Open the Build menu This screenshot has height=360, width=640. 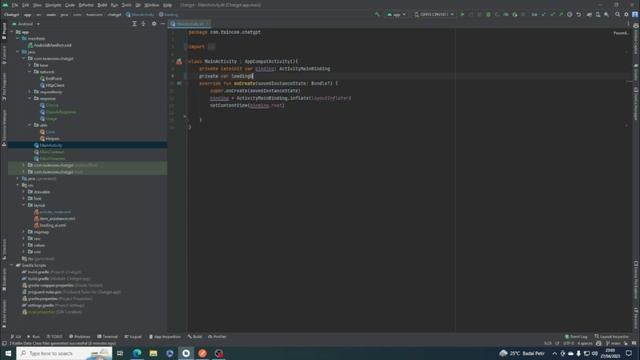click(102, 5)
